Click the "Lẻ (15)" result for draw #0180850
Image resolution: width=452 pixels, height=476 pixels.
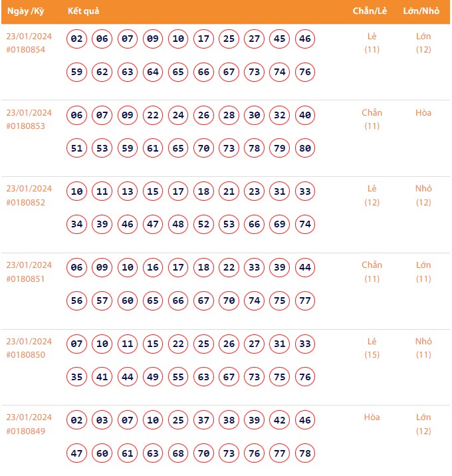tap(372, 348)
